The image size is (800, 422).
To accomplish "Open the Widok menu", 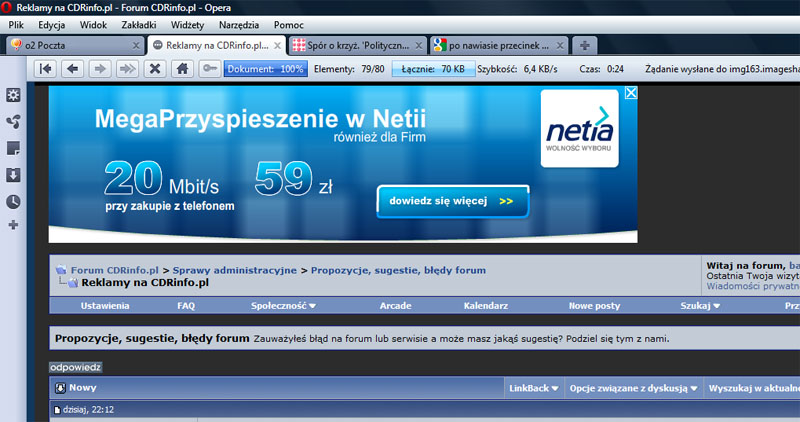I will point(93,24).
